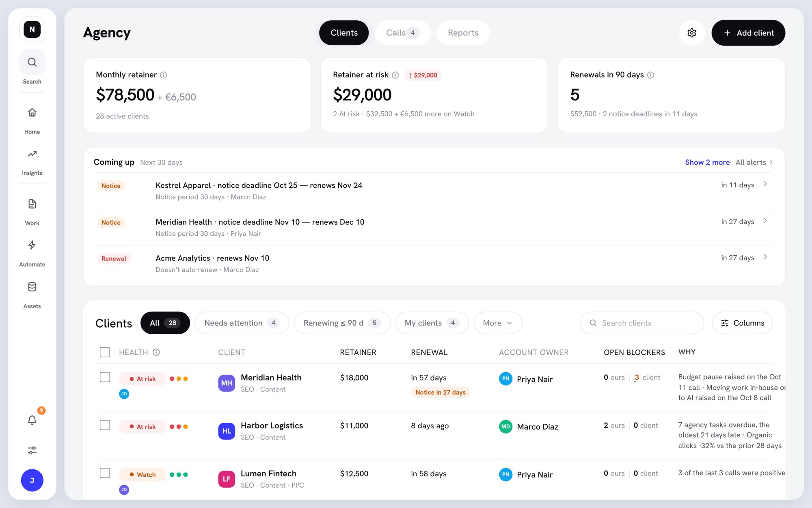Show HEALTH column info icon
Screen dimensions: 812x508
point(156,352)
